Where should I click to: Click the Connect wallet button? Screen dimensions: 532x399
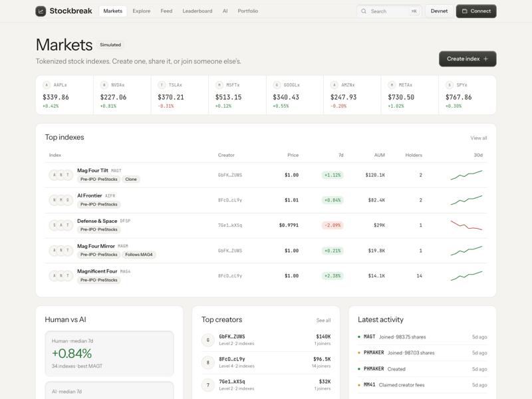[x=476, y=11]
